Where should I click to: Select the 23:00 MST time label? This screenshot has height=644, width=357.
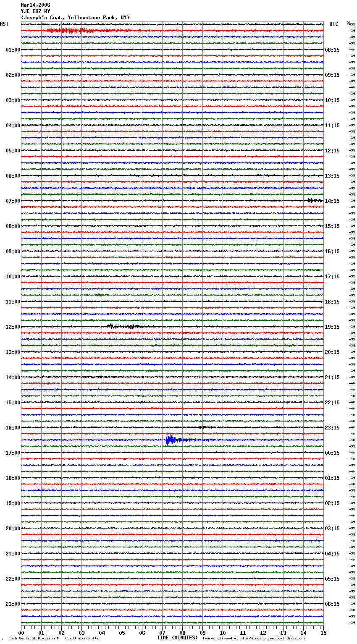coord(13,604)
